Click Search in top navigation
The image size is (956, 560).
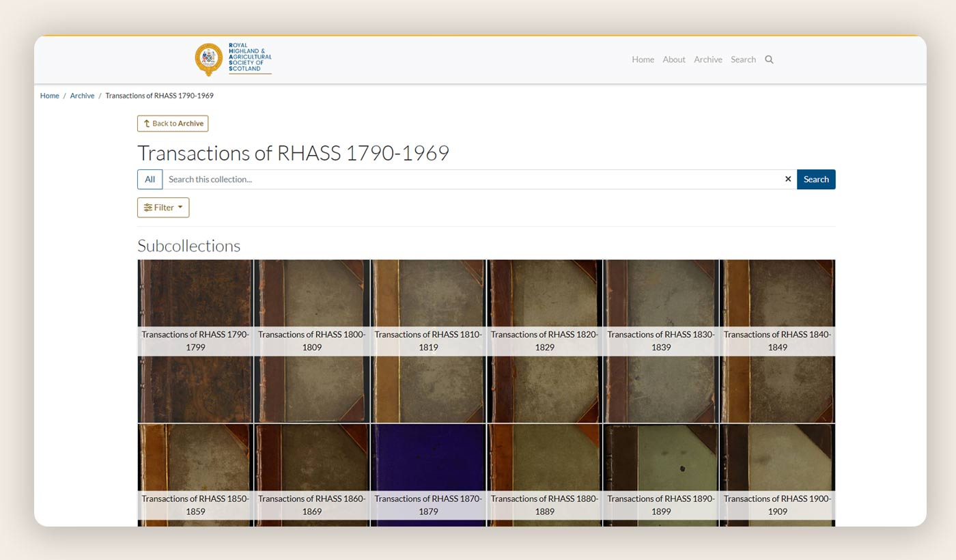[x=743, y=59]
